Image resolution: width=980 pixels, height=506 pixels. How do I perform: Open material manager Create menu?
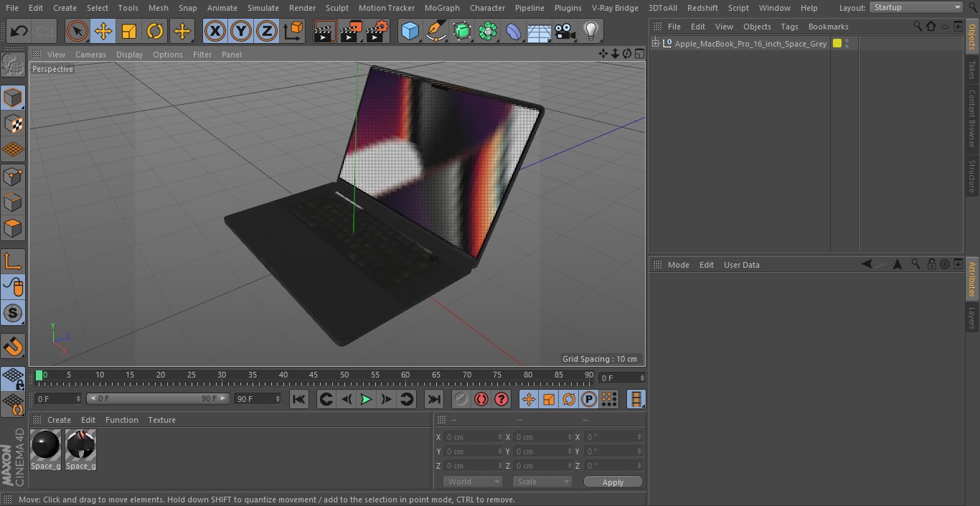pos(59,420)
